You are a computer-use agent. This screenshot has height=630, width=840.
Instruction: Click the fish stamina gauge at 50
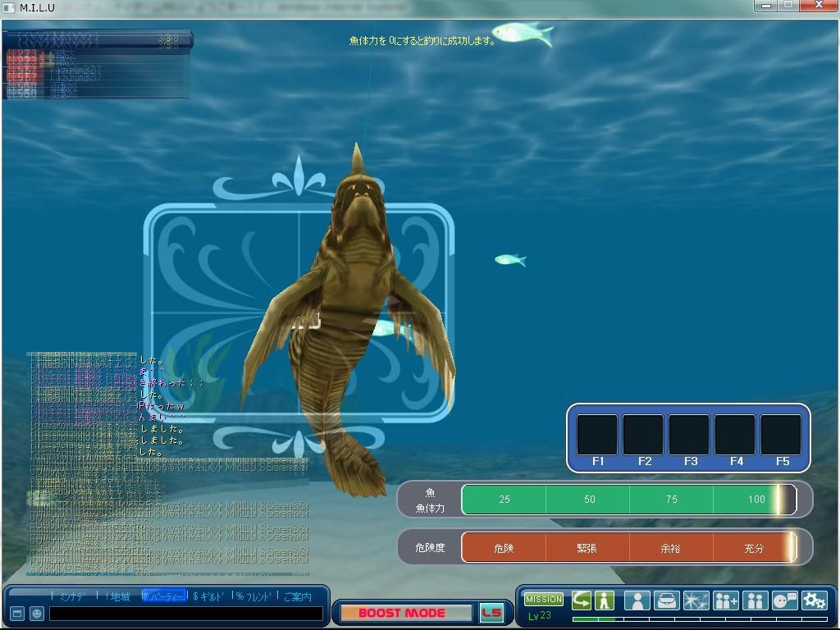coord(589,499)
